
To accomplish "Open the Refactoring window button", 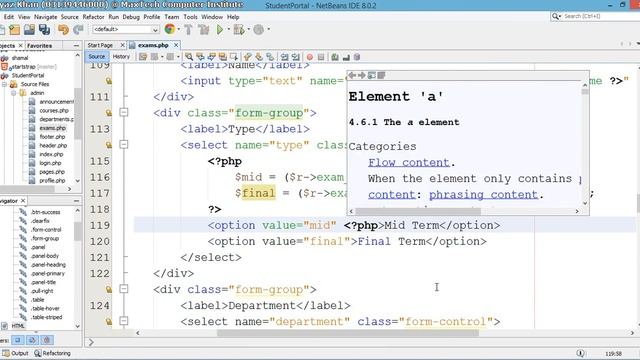I will tap(52, 353).
